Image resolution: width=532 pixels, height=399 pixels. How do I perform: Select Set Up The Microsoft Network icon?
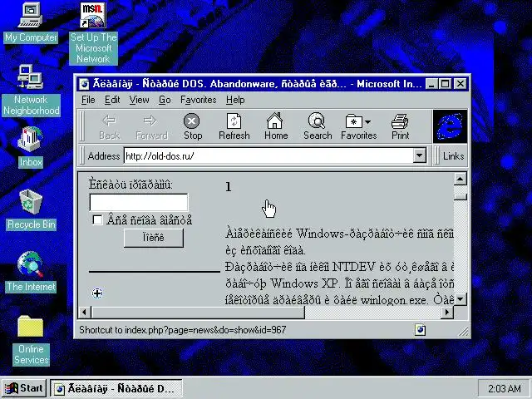pyautogui.click(x=93, y=33)
